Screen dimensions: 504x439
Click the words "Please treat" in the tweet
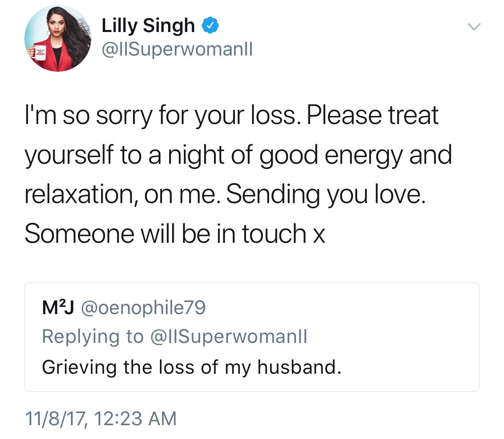click(x=373, y=116)
